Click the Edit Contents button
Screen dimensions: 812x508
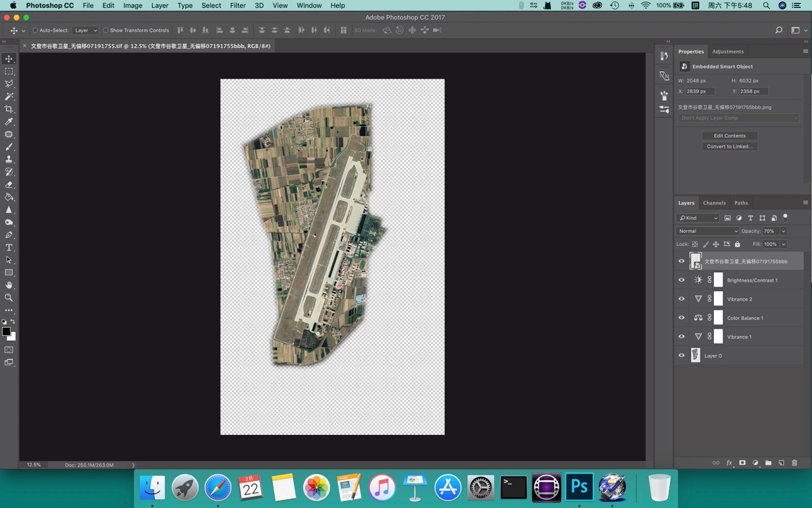[730, 135]
